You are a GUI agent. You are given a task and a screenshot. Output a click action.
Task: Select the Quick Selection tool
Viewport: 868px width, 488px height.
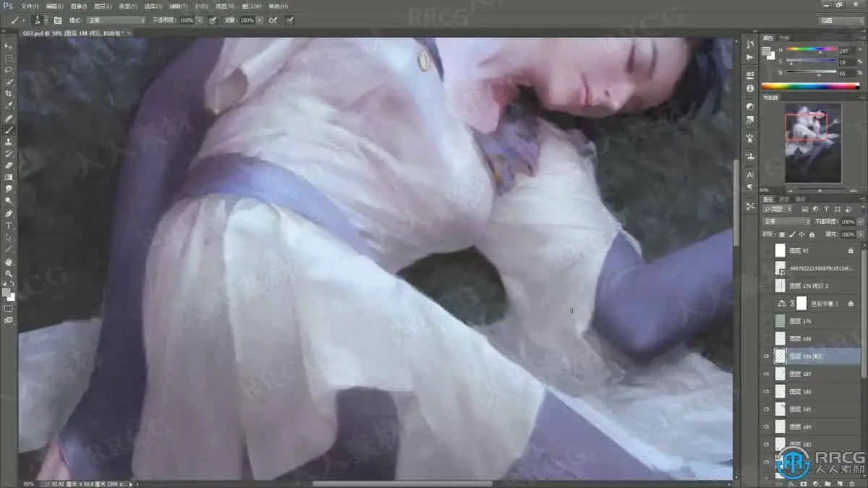click(x=9, y=82)
